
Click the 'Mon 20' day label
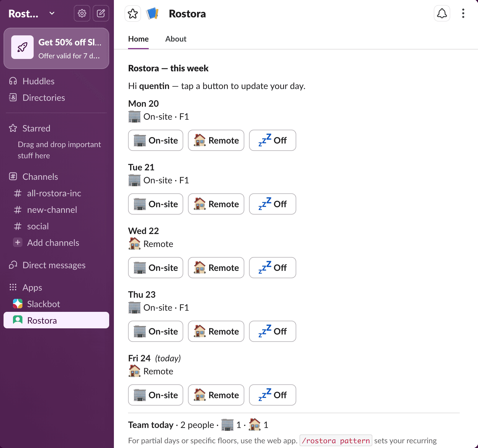(x=143, y=103)
